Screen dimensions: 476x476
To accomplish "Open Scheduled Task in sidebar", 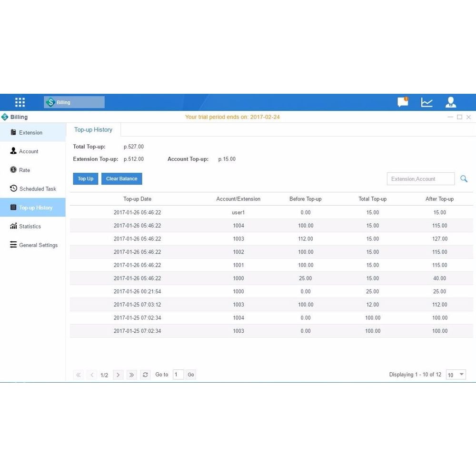I will tap(33, 189).
